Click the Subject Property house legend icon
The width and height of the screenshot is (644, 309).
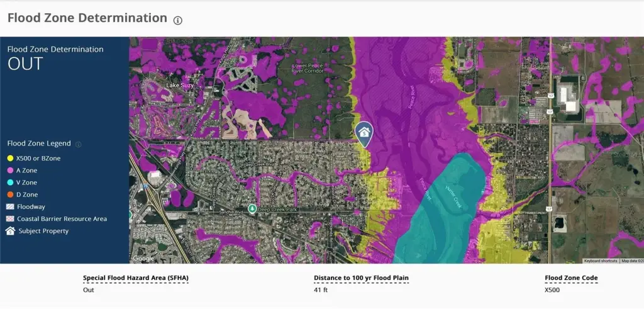coord(10,231)
